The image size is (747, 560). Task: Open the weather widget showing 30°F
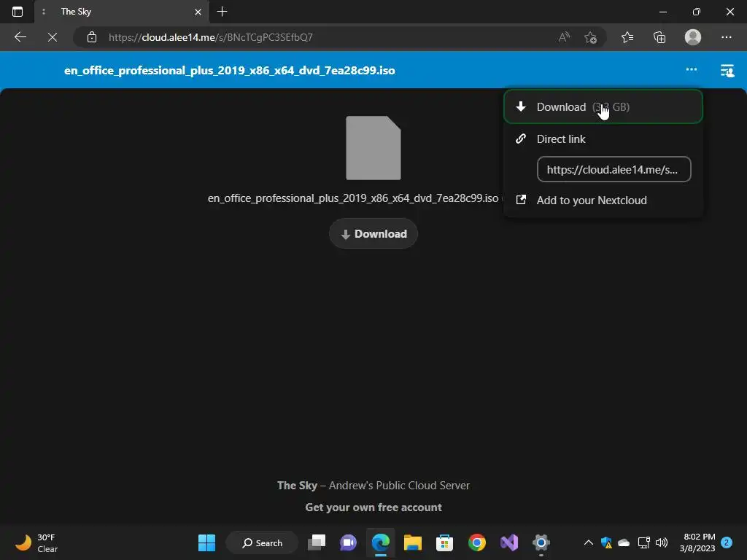(37, 542)
